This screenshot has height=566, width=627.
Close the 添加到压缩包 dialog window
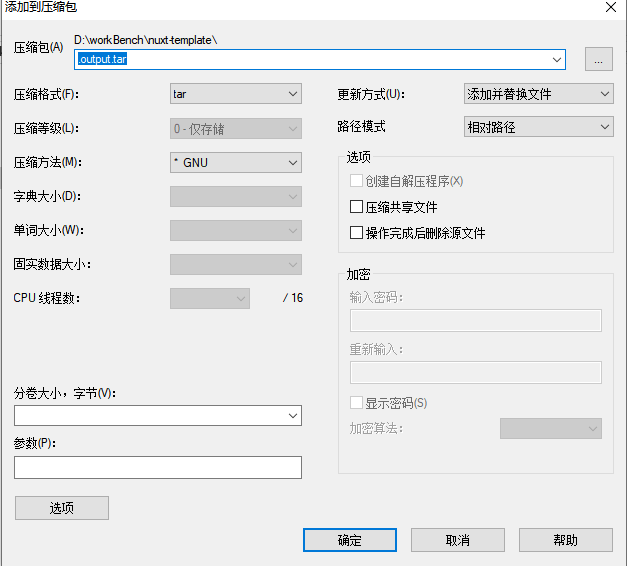click(x=610, y=8)
